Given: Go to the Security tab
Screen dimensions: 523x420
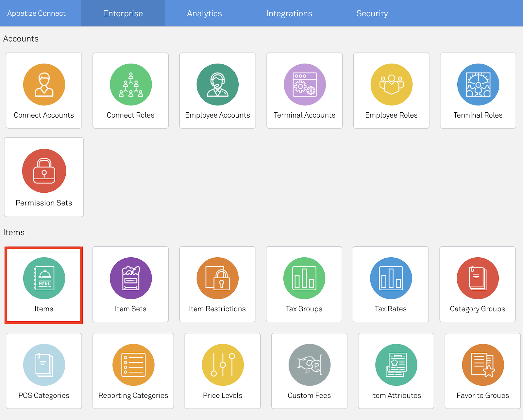Looking at the screenshot, I should (x=372, y=13).
